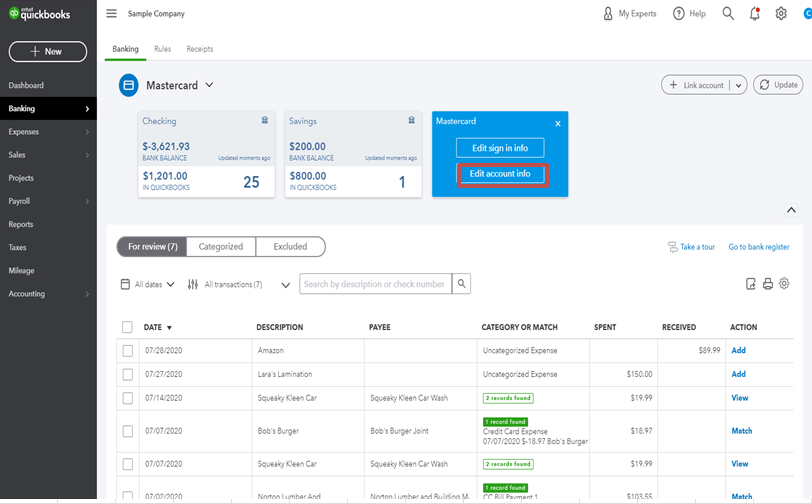
Task: Open the hamburger navigation menu
Action: coord(111,13)
